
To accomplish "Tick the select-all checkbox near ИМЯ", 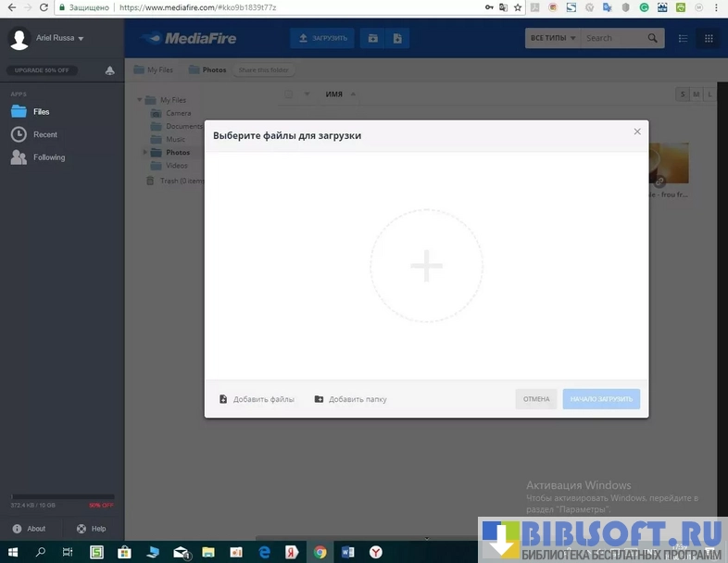I will [289, 94].
